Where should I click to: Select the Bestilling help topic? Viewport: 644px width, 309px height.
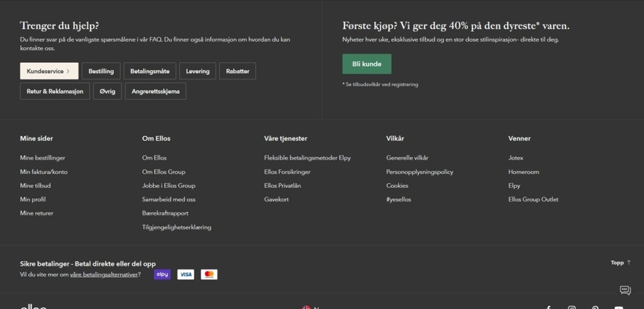[101, 71]
